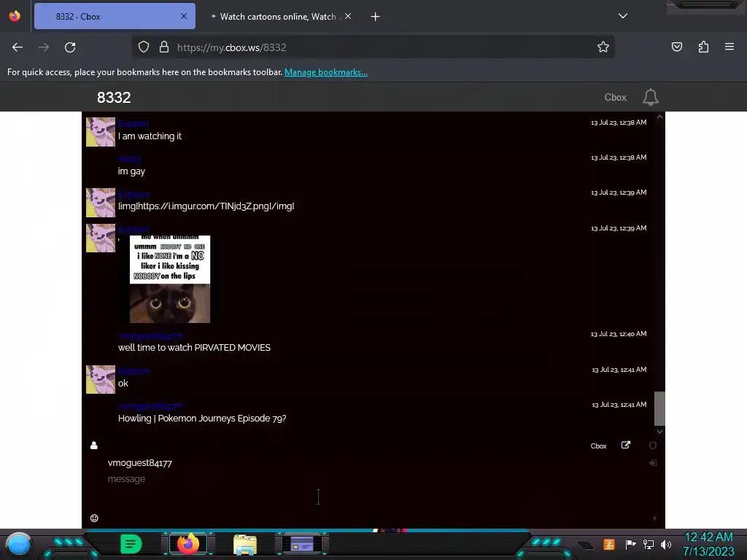The image size is (747, 560).
Task: Open the cat meme image in chat
Action: click(x=170, y=279)
